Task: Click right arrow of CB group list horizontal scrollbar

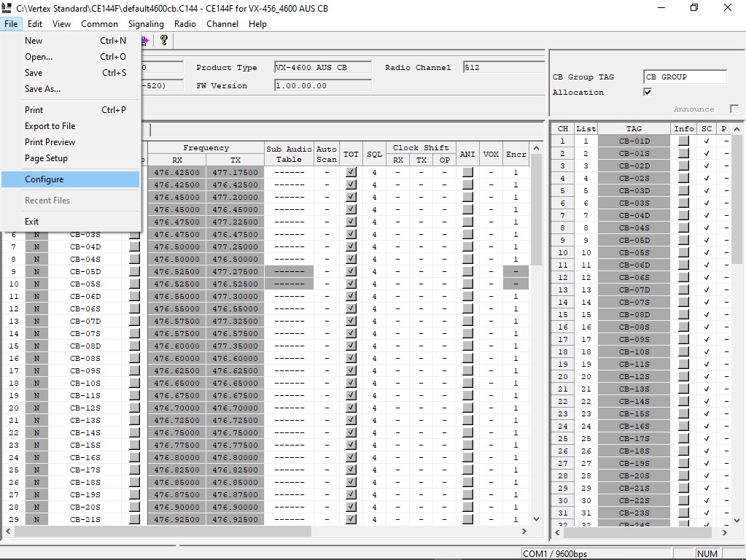Action: (x=725, y=532)
